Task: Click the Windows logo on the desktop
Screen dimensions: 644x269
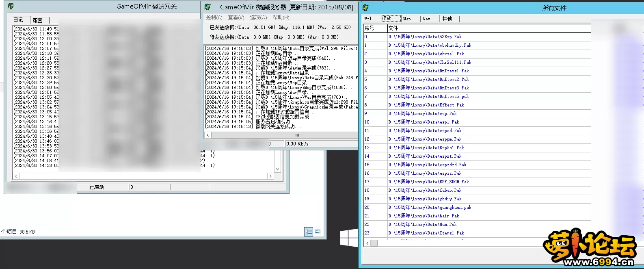Action: pyautogui.click(x=349, y=238)
